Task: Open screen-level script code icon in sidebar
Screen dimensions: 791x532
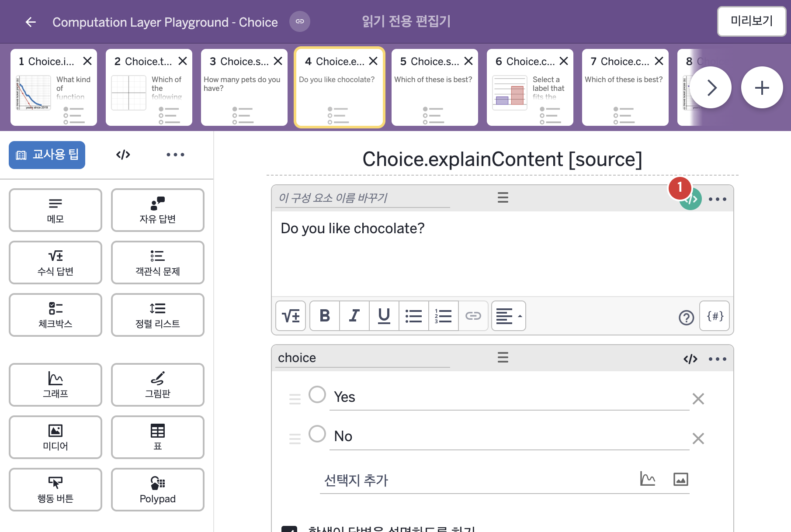Action: pos(123,155)
